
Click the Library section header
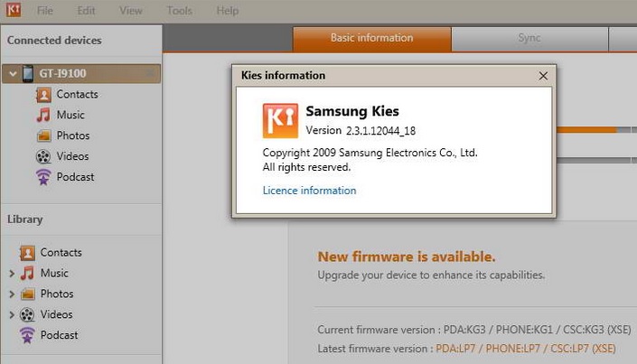coord(24,219)
